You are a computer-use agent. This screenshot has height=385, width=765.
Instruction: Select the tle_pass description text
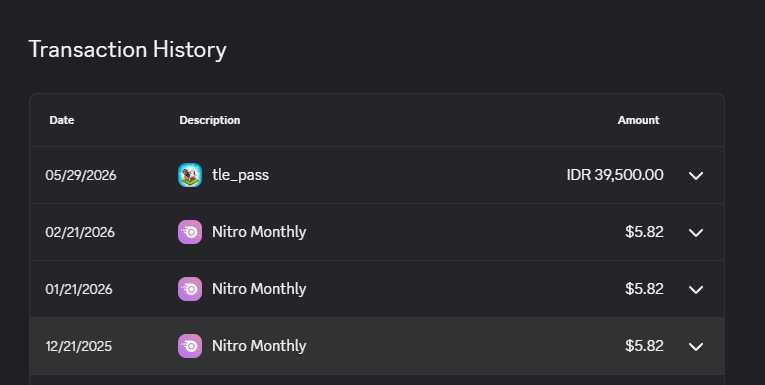[x=241, y=175]
